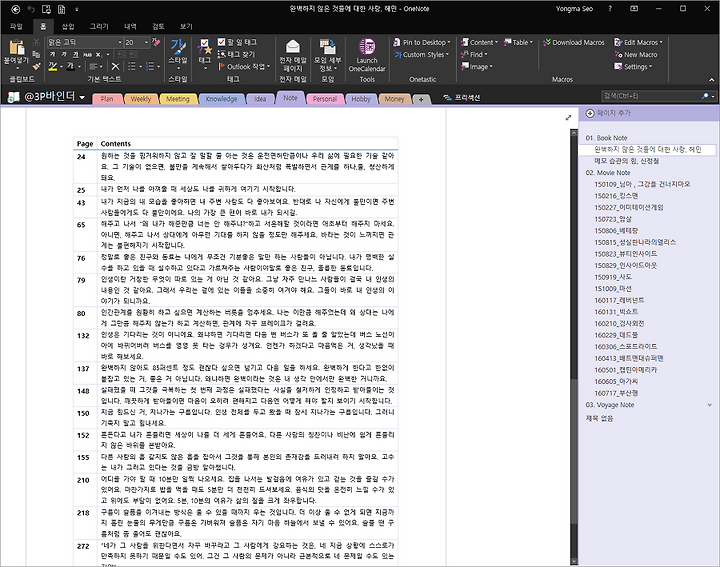The width and height of the screenshot is (720, 567).
Task: Click the Back arrow in title bar
Action: pyautogui.click(x=15, y=9)
